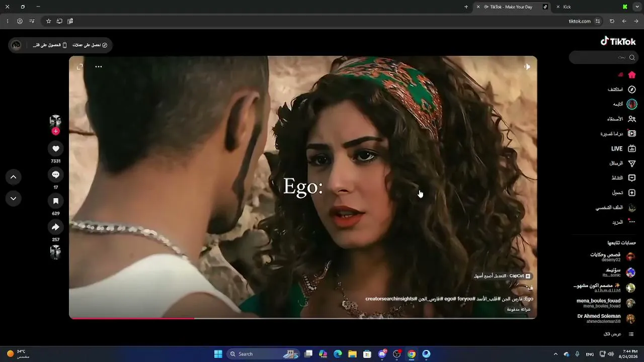This screenshot has height=362, width=644.
Task: Show hidden icons tray chevron
Action: (x=555, y=354)
